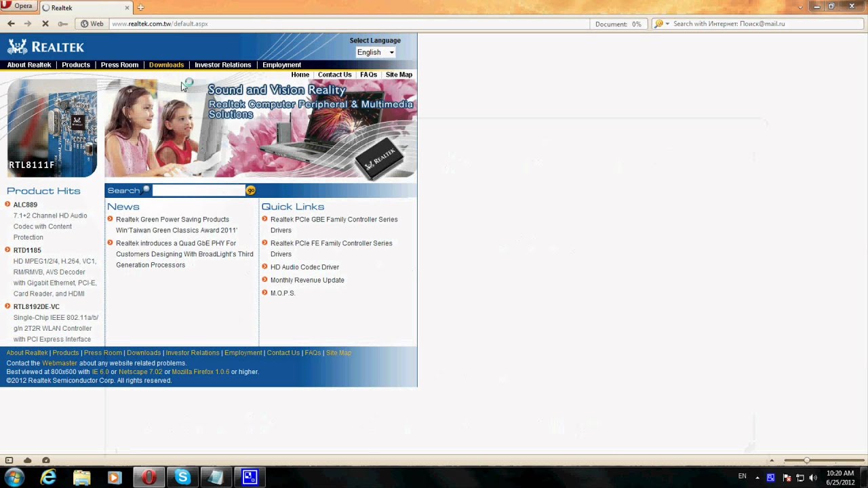The width and height of the screenshot is (868, 488).
Task: Click the Opera Turbo icon in the status bar
Action: [46, 461]
